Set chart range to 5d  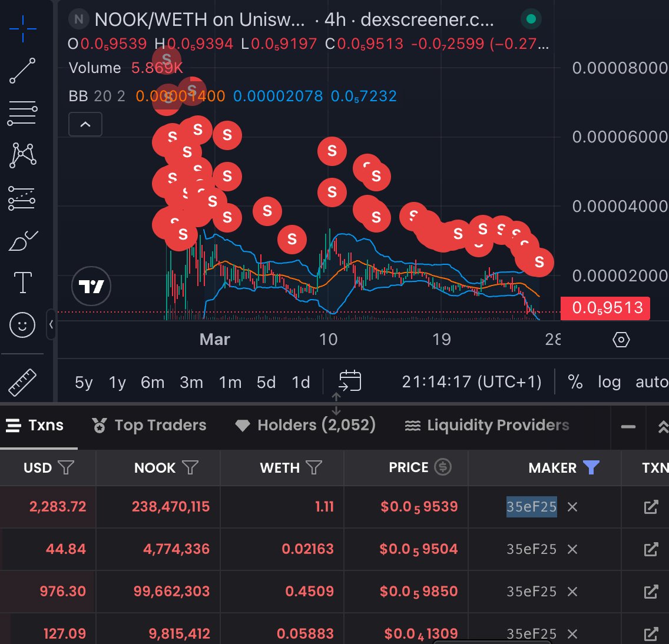click(x=266, y=382)
